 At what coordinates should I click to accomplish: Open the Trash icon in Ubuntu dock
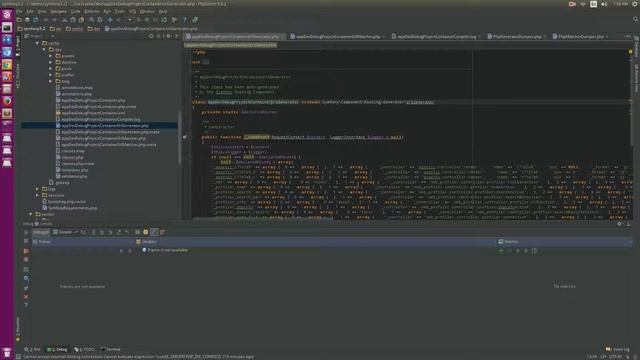coord(7,353)
